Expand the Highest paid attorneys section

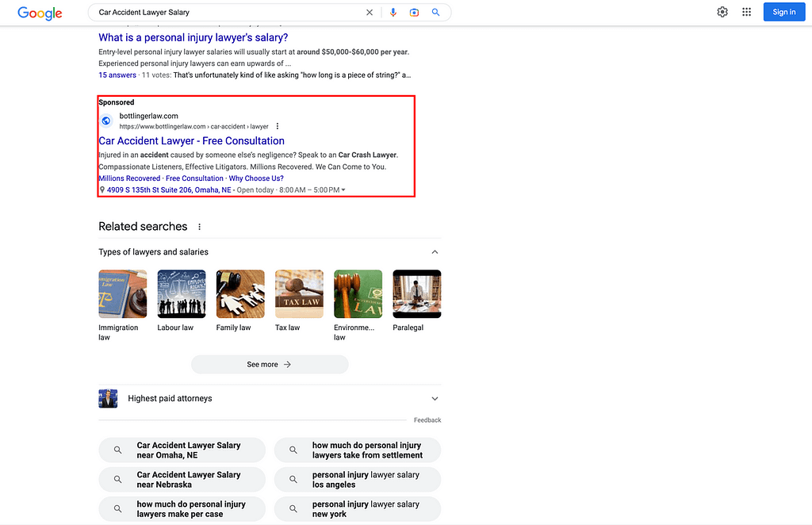pos(435,399)
